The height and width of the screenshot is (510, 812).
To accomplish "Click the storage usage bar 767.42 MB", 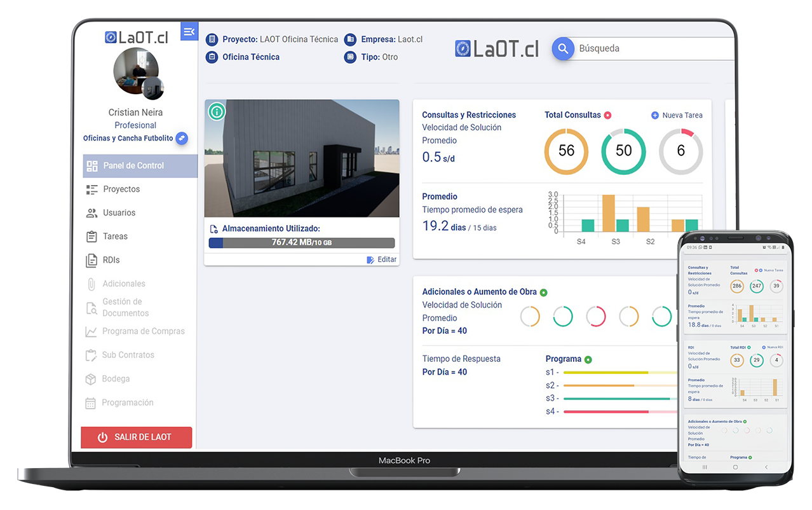I will click(301, 243).
